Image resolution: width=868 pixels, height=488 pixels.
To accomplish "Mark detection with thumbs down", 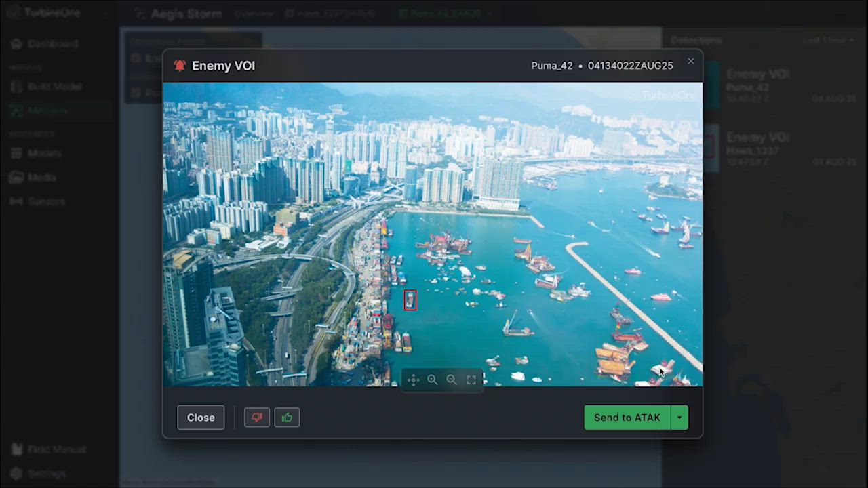I will [x=257, y=418].
